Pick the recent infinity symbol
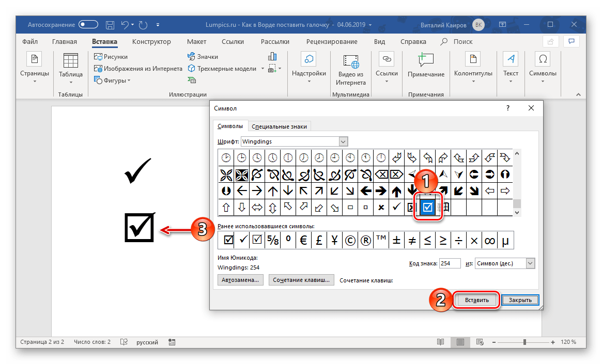This screenshot has width=602, height=364. (x=489, y=240)
